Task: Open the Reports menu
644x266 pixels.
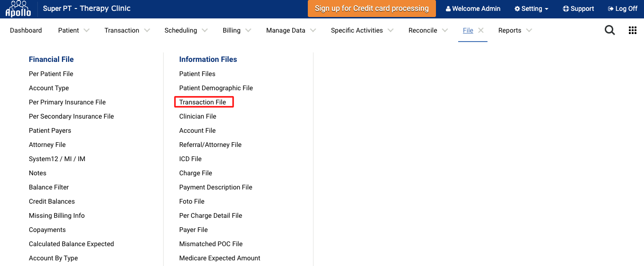Action: [x=514, y=30]
